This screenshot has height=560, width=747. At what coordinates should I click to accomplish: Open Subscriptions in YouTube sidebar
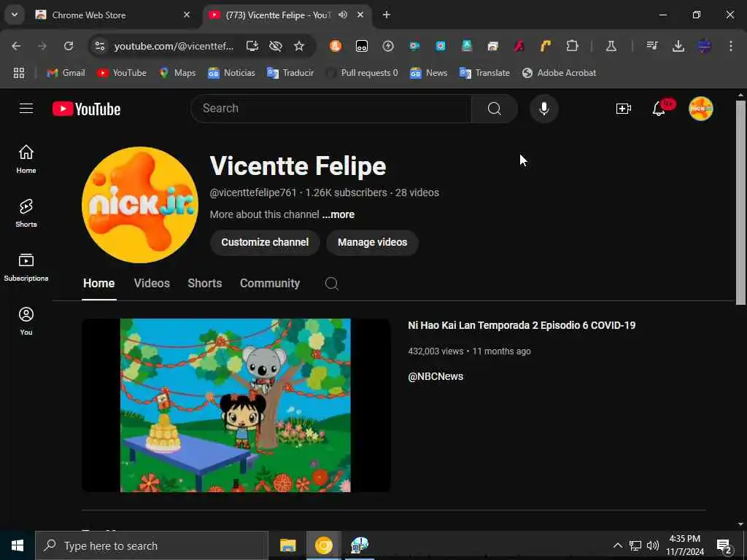(26, 267)
